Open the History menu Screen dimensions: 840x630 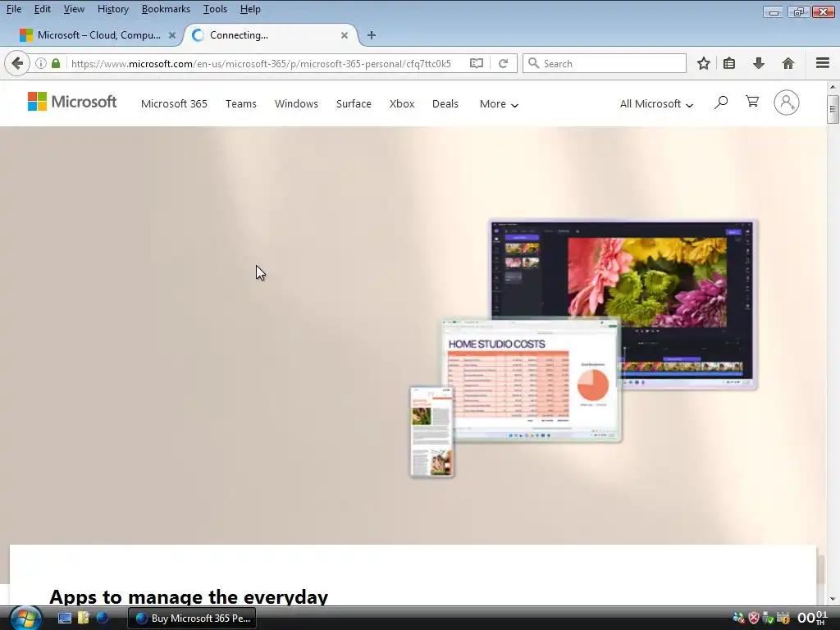(x=113, y=9)
